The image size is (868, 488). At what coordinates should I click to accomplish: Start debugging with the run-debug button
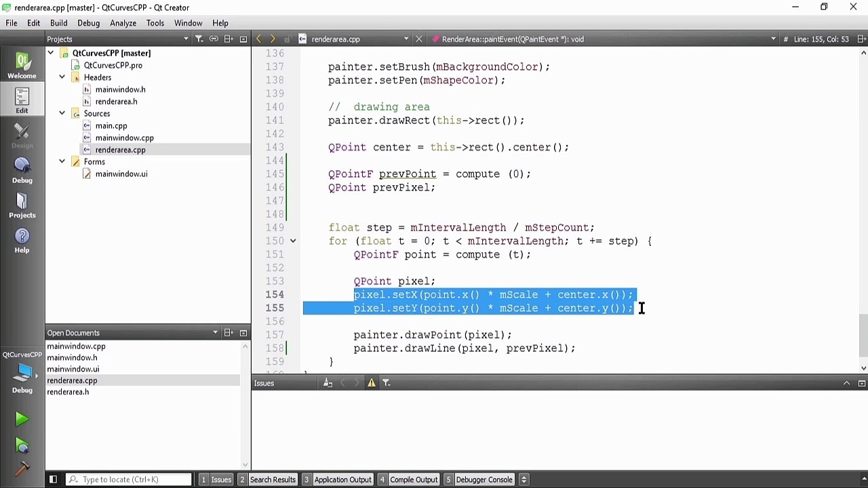coord(22,445)
